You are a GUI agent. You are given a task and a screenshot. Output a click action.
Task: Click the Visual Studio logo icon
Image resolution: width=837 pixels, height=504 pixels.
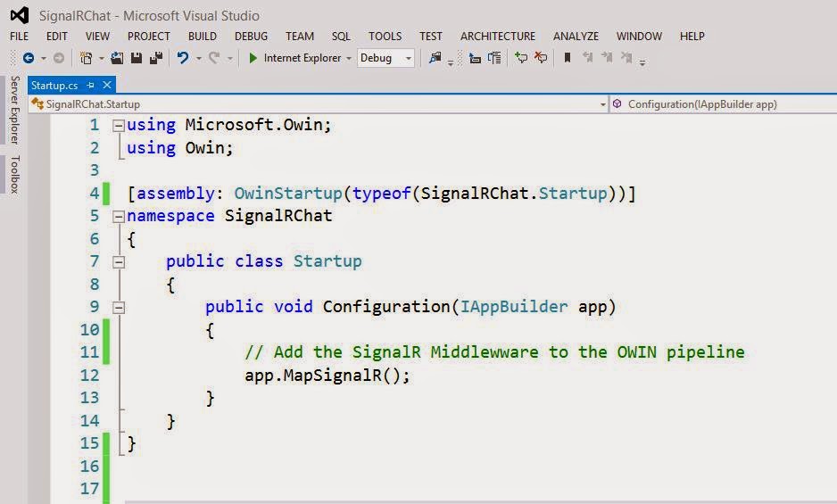point(20,15)
